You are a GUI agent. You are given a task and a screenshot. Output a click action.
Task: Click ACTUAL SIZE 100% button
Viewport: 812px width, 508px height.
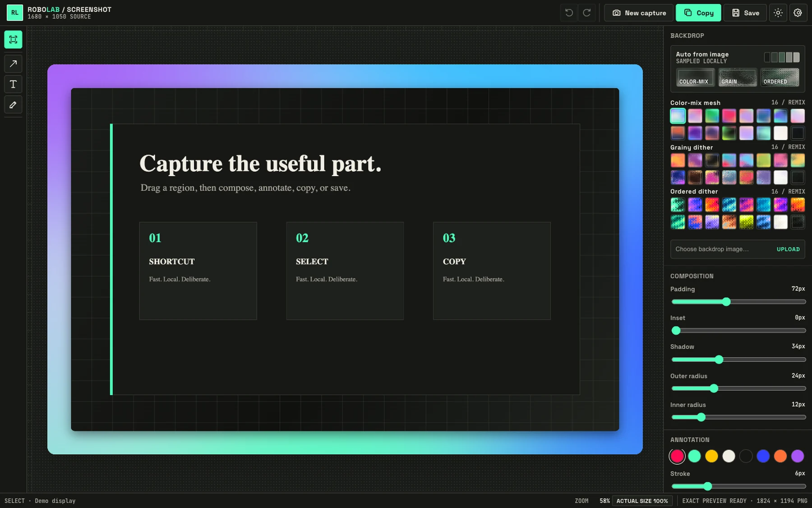(642, 501)
